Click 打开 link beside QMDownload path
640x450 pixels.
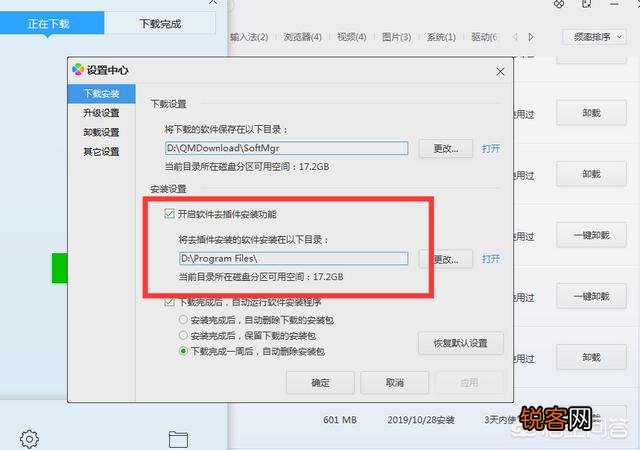491,149
